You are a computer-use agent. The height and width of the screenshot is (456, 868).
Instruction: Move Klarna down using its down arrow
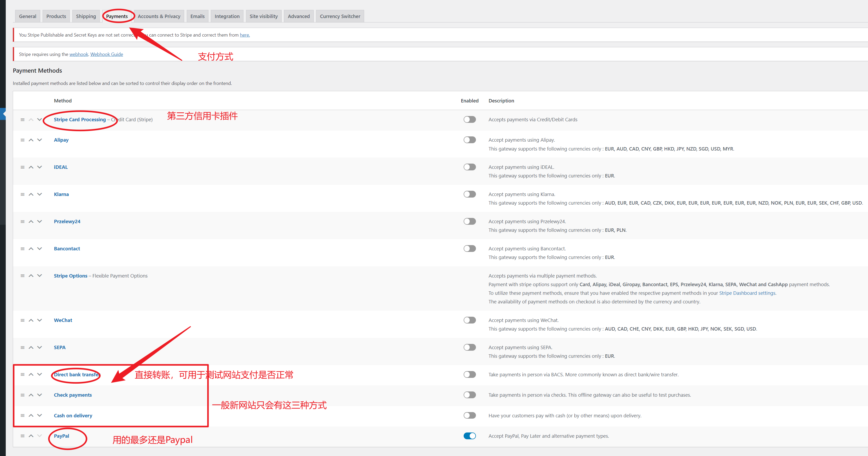click(x=39, y=194)
